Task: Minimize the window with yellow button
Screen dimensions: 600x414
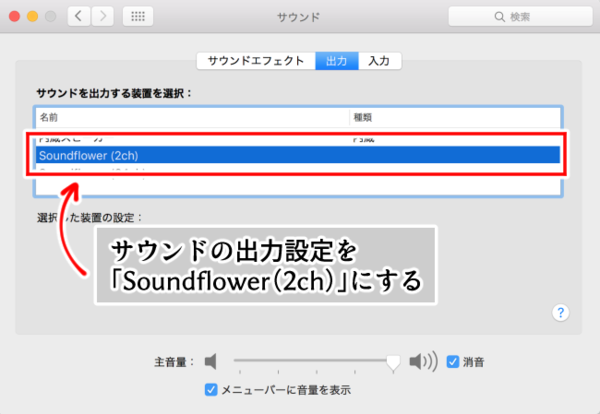Action: tap(33, 16)
